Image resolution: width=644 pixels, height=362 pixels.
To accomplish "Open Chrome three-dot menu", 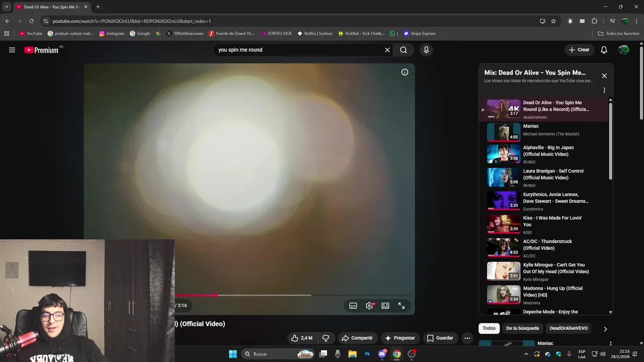I will pos(637,21).
